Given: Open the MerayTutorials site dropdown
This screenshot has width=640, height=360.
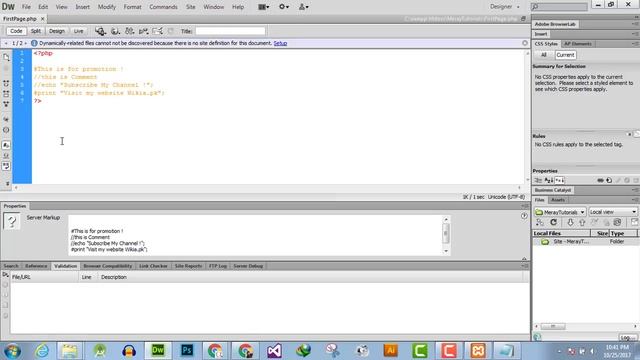Looking at the screenshot, I should (x=560, y=212).
